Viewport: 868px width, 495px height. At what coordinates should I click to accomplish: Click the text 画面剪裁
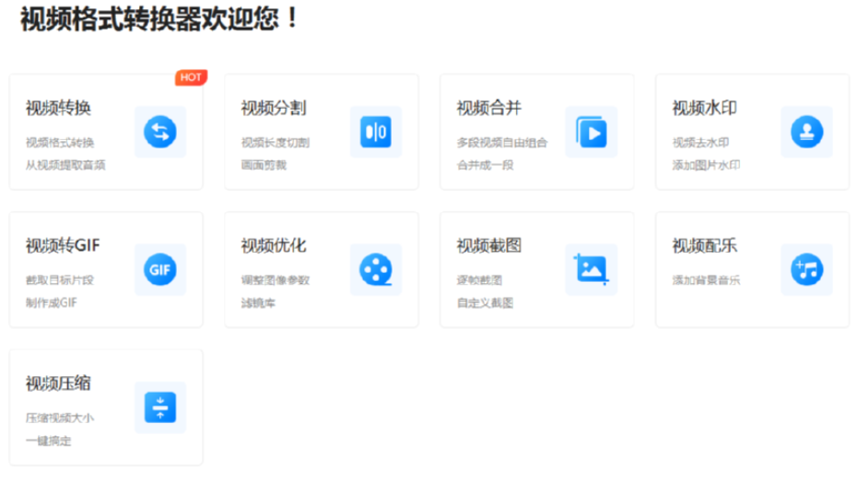click(264, 165)
